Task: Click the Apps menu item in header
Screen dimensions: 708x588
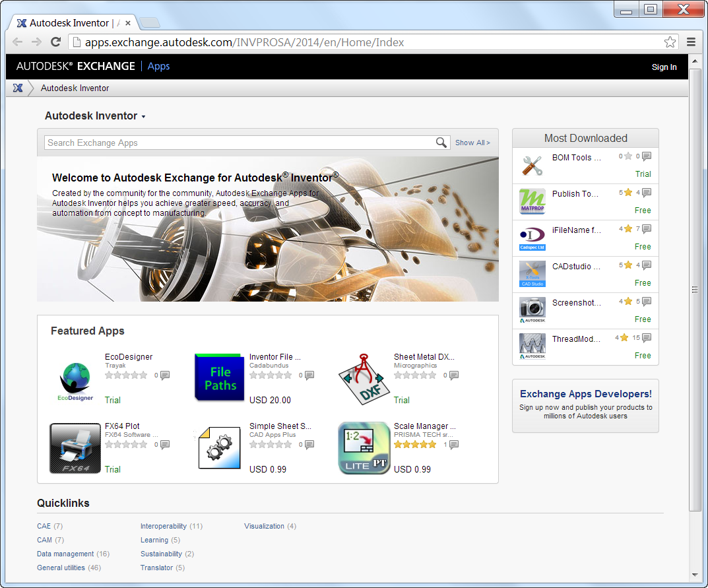Action: 158,66
